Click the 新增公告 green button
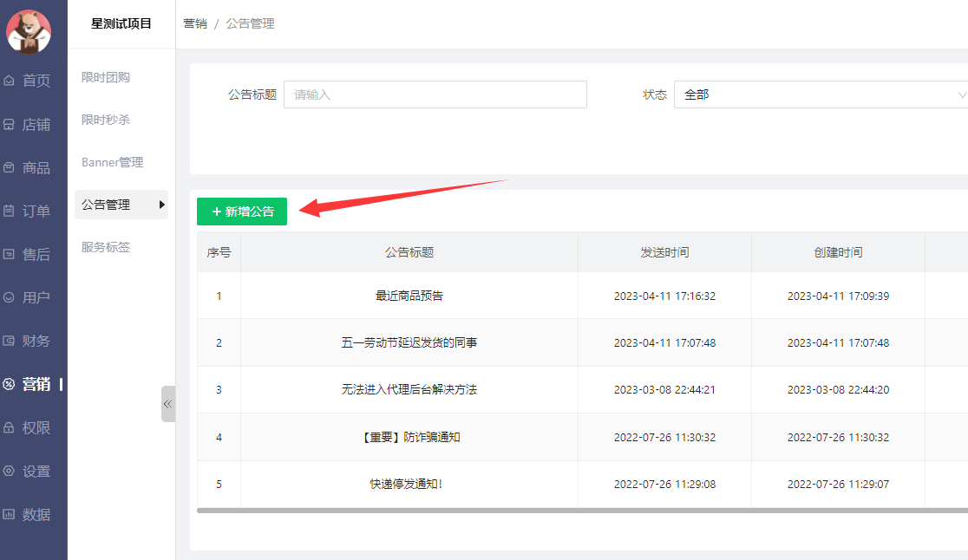Viewport: 968px width, 560px height. pyautogui.click(x=242, y=212)
